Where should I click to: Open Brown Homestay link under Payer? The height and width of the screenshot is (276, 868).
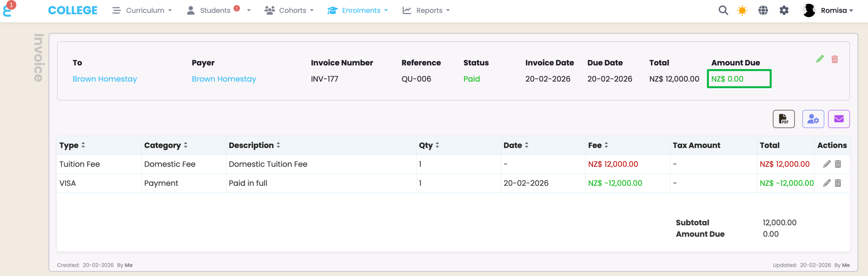point(224,79)
